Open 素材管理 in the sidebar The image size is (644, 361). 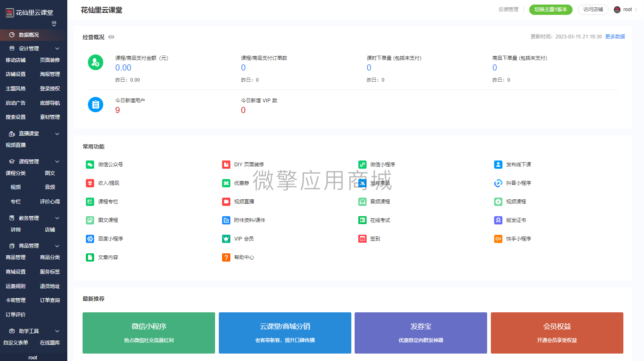(50, 117)
